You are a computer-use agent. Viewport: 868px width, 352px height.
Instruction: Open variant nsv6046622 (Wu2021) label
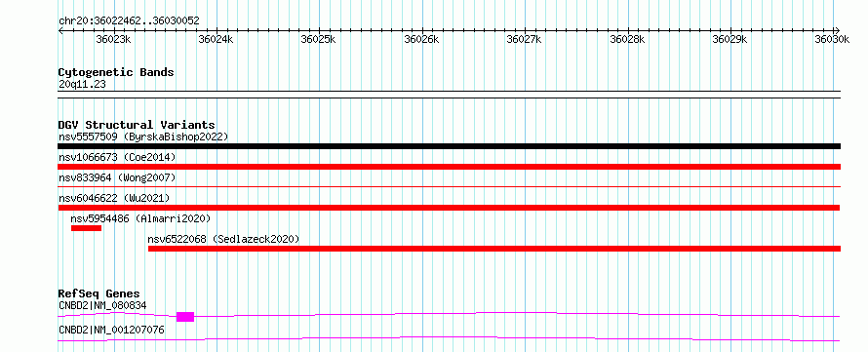[114, 198]
